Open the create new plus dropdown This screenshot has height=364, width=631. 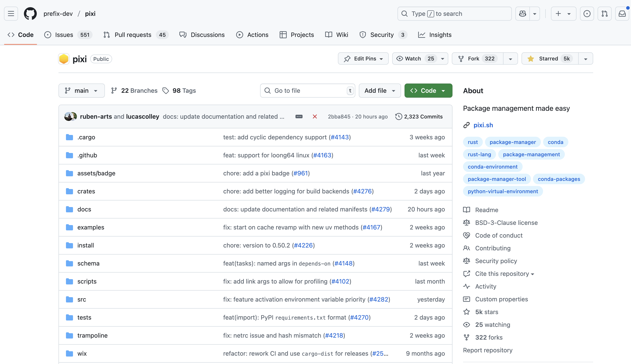tap(564, 13)
